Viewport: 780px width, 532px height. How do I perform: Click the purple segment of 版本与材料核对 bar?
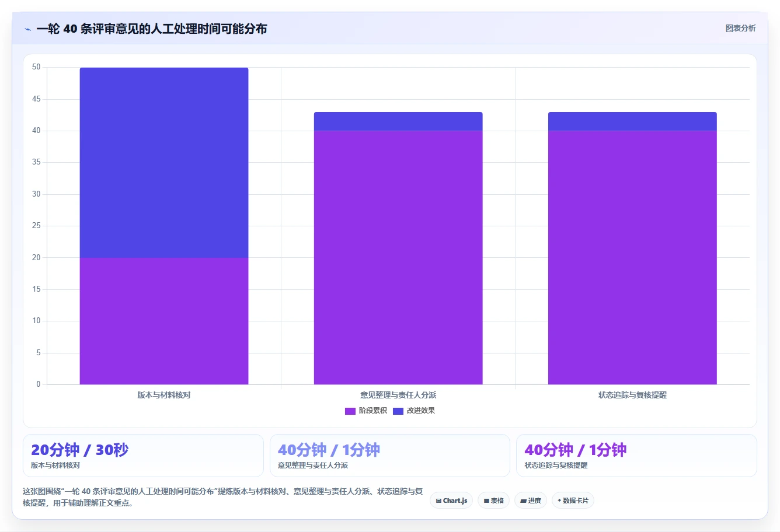(x=164, y=321)
